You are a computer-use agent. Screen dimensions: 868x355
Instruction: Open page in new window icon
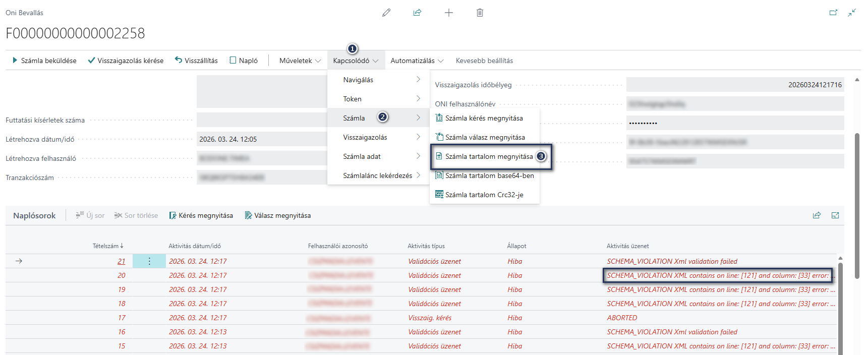[833, 13]
